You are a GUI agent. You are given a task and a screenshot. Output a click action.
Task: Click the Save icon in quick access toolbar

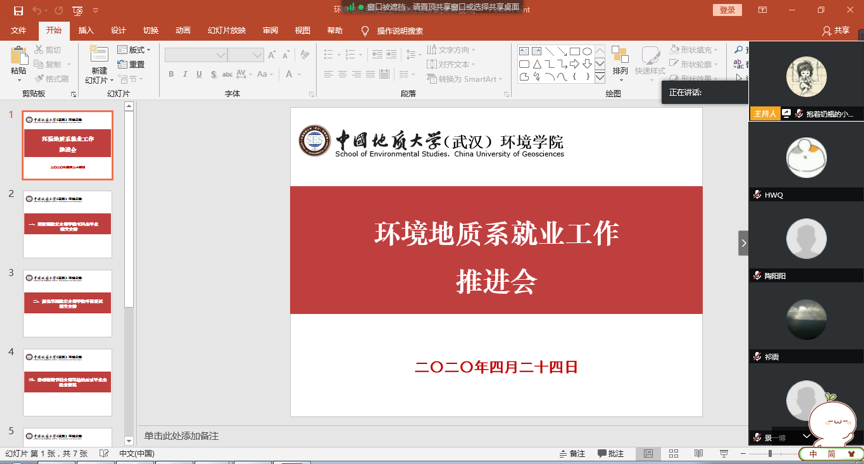[x=18, y=11]
